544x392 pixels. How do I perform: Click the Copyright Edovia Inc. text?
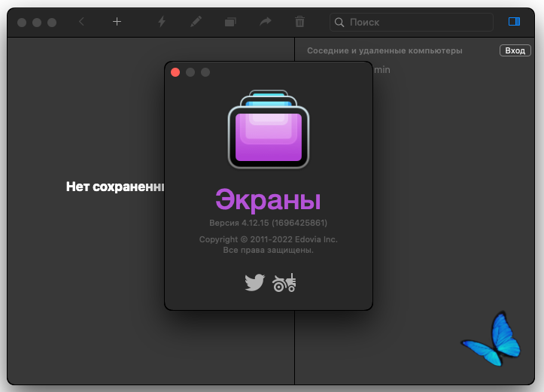268,239
